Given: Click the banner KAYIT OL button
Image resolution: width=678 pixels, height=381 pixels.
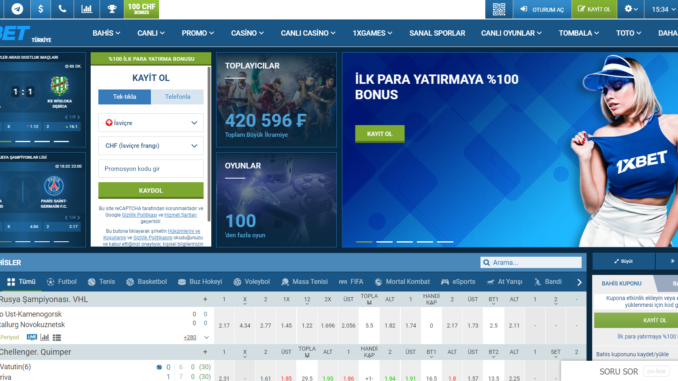Looking at the screenshot, I should point(380,134).
